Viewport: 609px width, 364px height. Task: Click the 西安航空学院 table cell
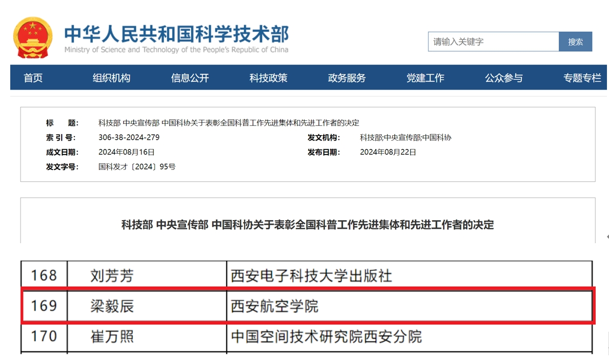click(x=274, y=306)
